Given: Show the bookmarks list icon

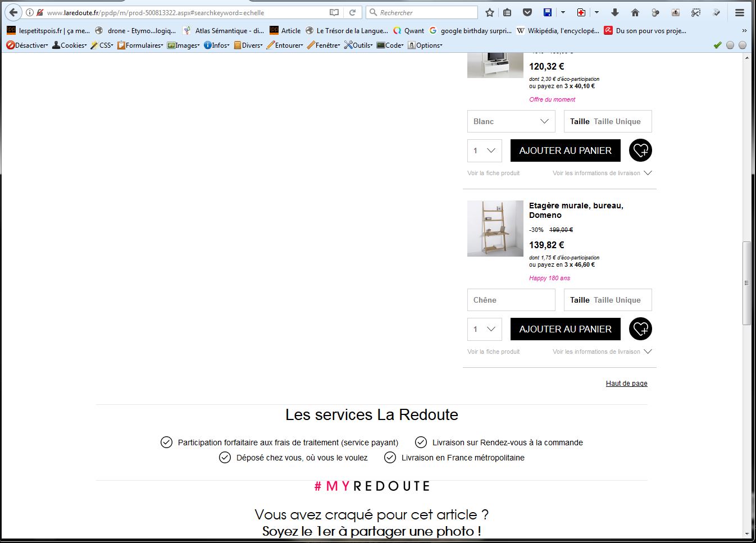Looking at the screenshot, I should click(507, 12).
